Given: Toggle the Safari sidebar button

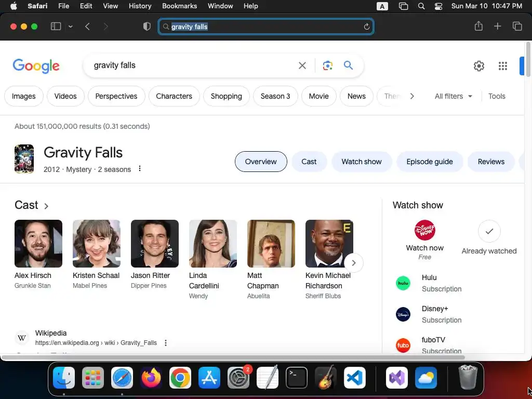Looking at the screenshot, I should [x=56, y=26].
